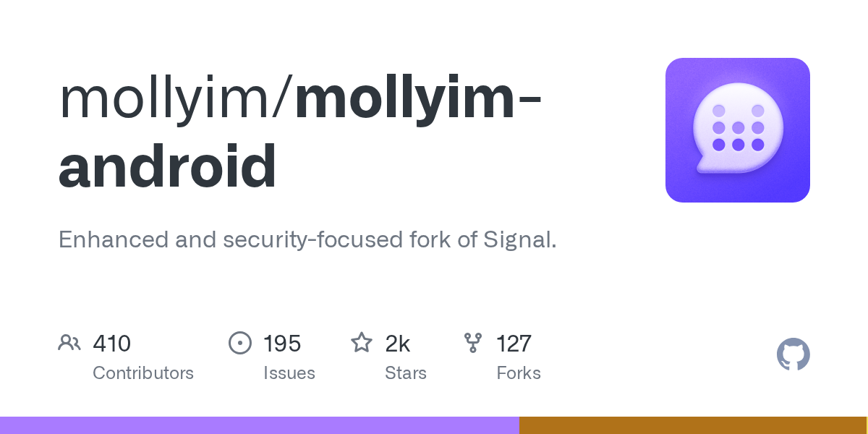Viewport: 868px width, 434px height.
Task: Click the Contributors people icon
Action: [x=69, y=343]
